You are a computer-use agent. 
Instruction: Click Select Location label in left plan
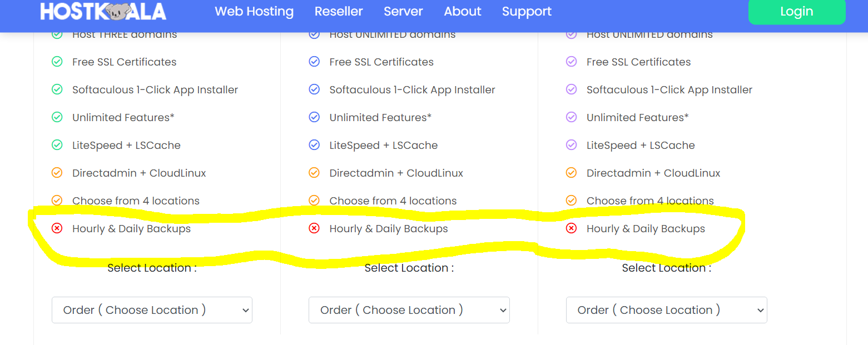coord(152,268)
